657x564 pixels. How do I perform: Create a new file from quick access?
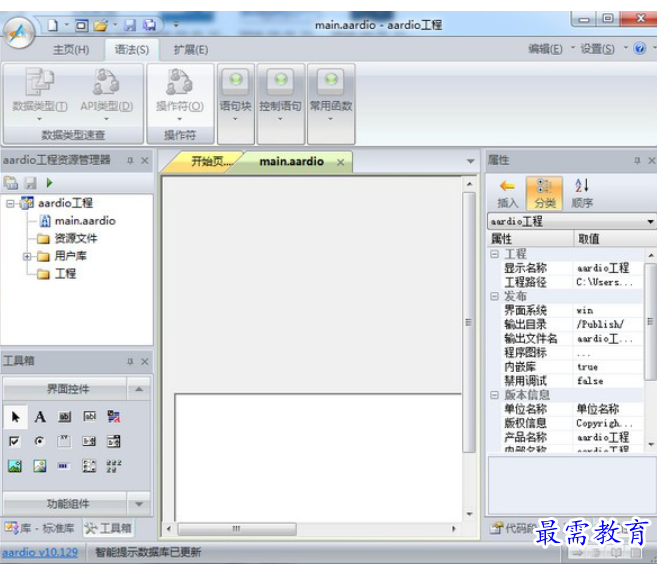tap(52, 25)
